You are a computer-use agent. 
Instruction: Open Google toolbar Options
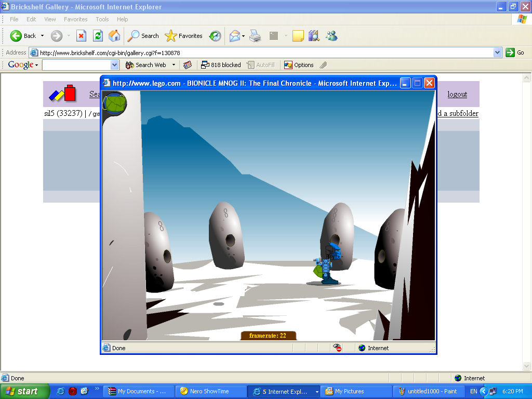[x=299, y=65]
